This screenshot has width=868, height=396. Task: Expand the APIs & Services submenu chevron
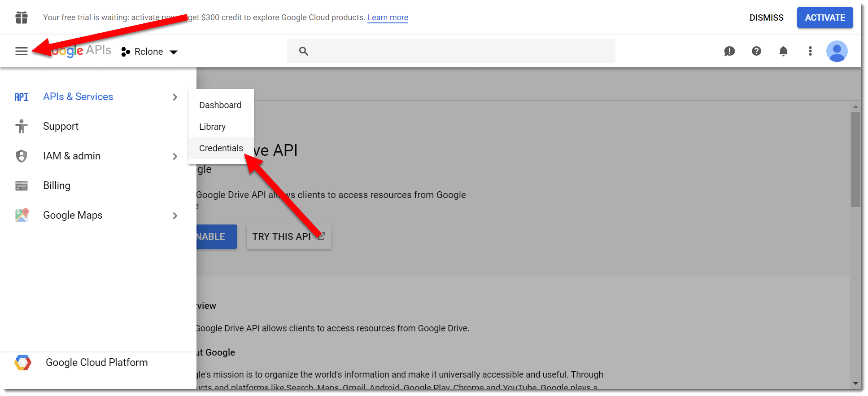coord(175,97)
